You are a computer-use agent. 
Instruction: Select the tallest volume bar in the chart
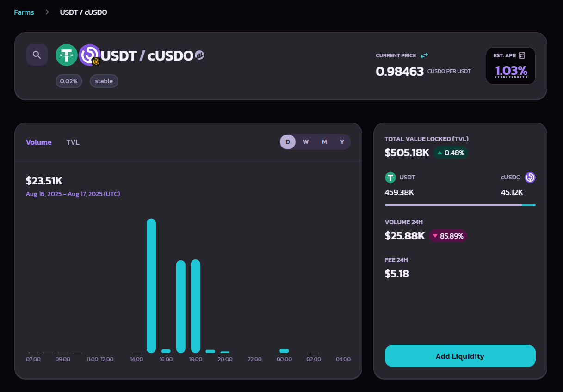point(151,286)
